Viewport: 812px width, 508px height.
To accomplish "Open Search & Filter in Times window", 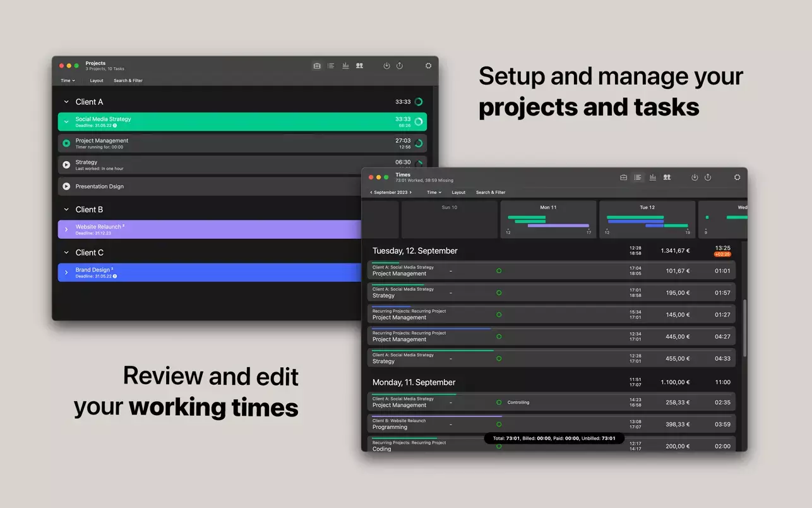I will point(491,193).
